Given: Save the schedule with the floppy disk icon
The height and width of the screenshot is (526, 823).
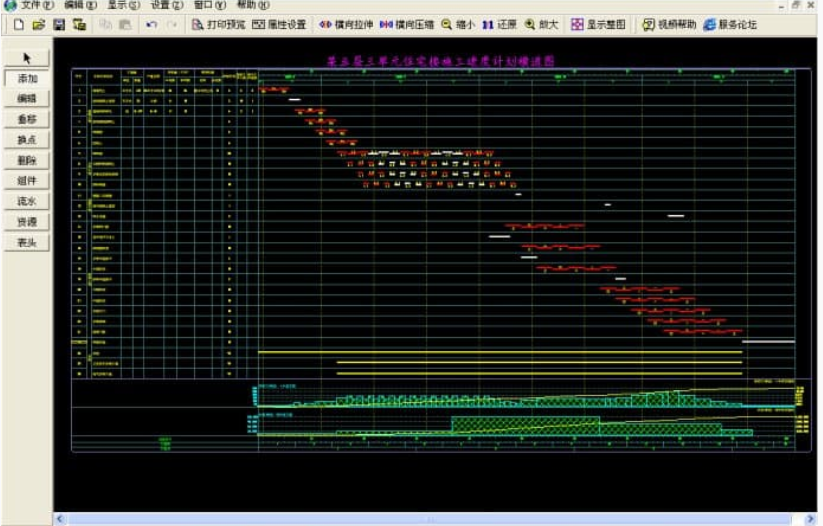Looking at the screenshot, I should 59,24.
